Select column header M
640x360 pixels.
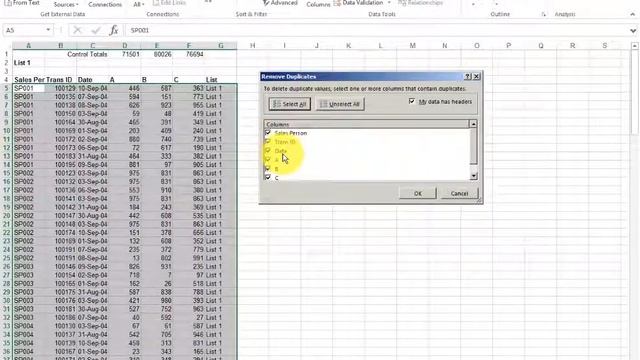(413, 45)
